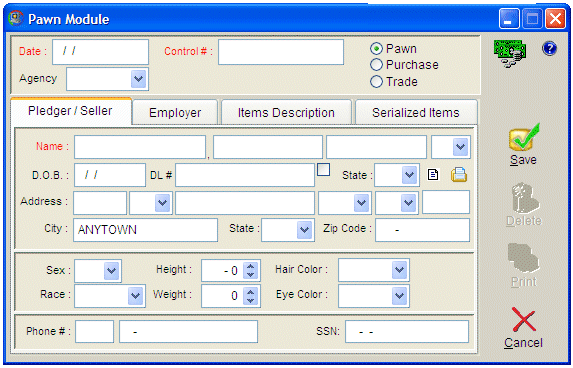Click the street name field in Address row

point(245,202)
